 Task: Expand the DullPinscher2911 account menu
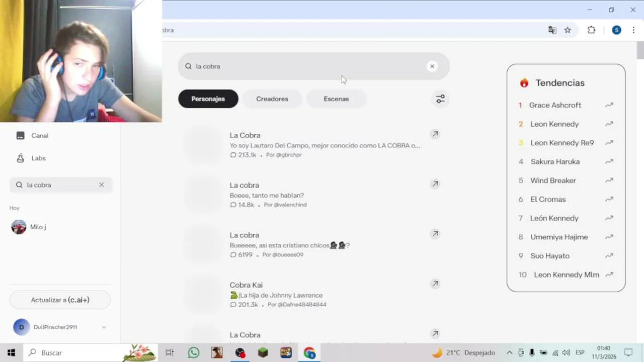tap(104, 327)
